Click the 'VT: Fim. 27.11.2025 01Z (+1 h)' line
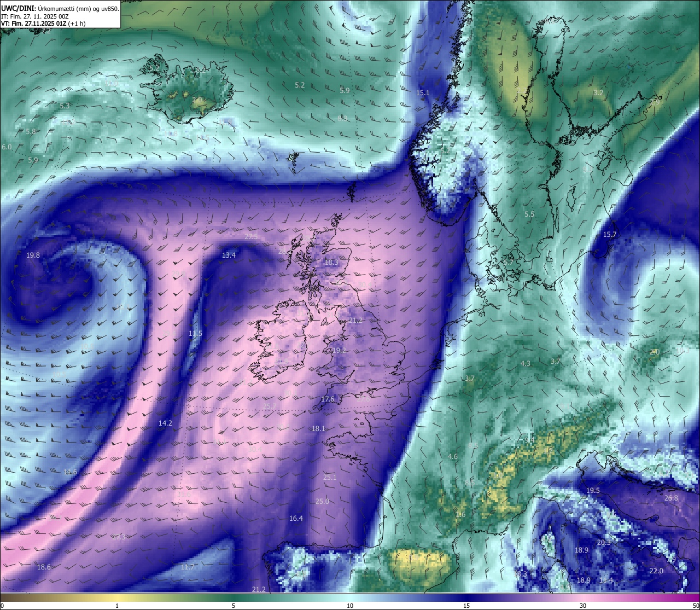 42,24
